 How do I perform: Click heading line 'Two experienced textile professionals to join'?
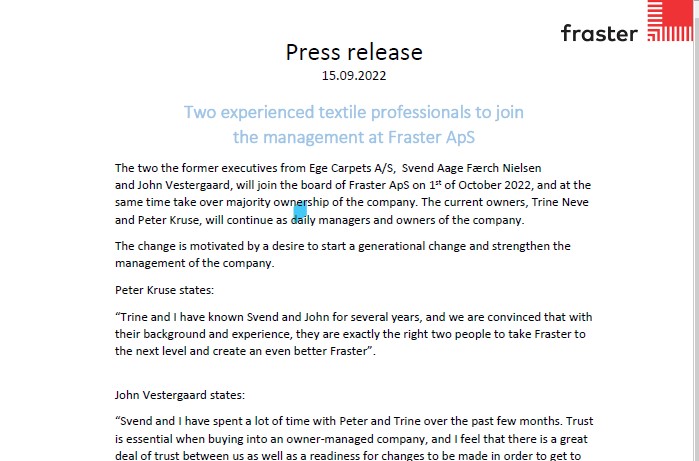[x=354, y=111]
